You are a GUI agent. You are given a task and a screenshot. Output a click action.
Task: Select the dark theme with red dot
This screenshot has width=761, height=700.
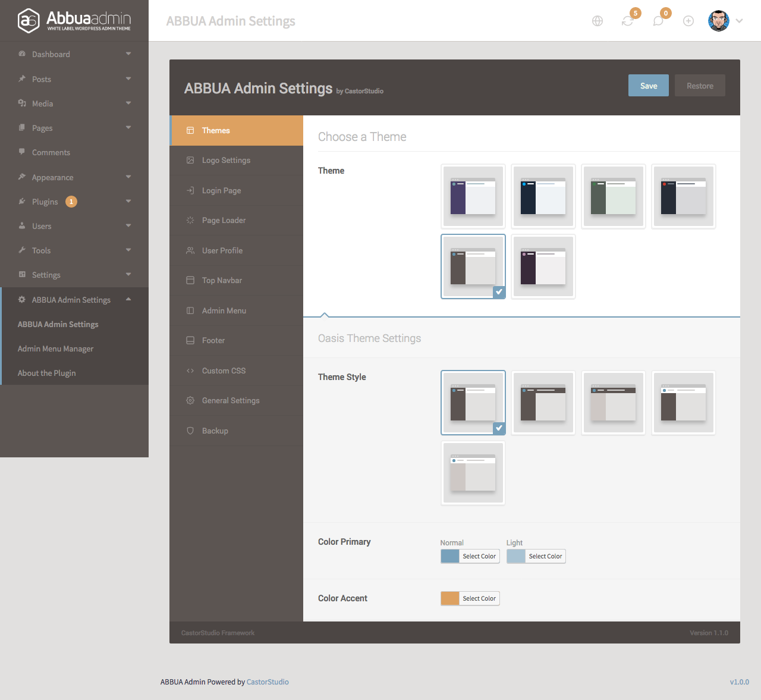(x=684, y=196)
